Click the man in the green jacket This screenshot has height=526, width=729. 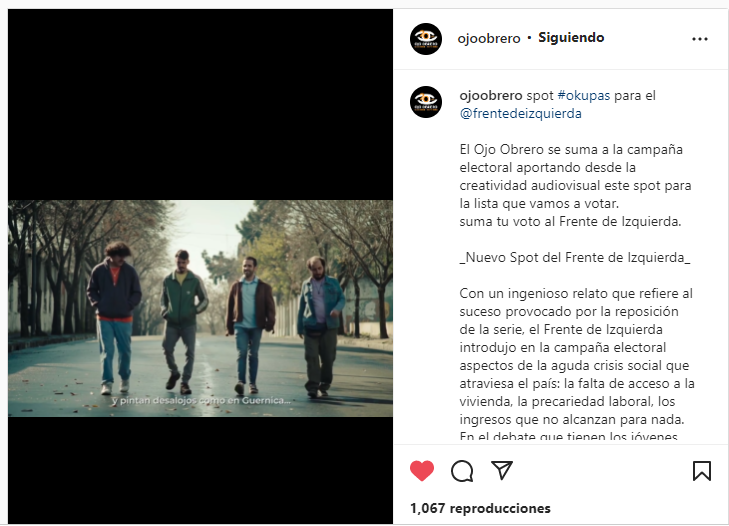coord(183,321)
